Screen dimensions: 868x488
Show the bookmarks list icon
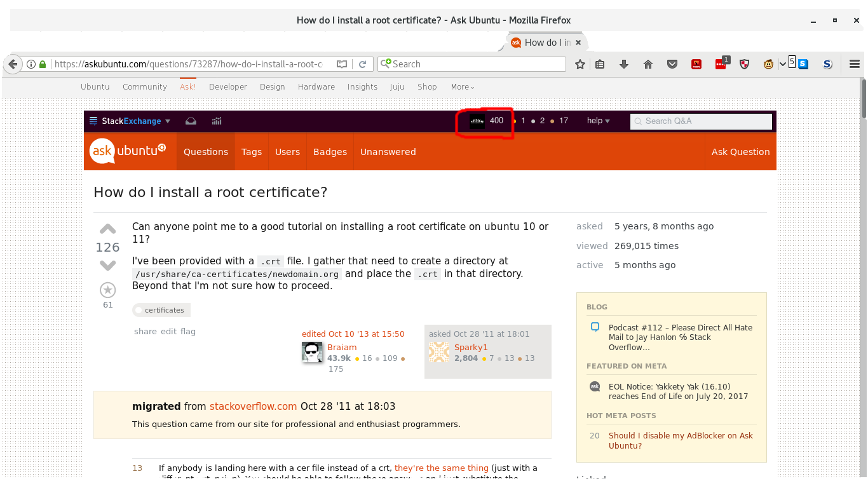[600, 64]
